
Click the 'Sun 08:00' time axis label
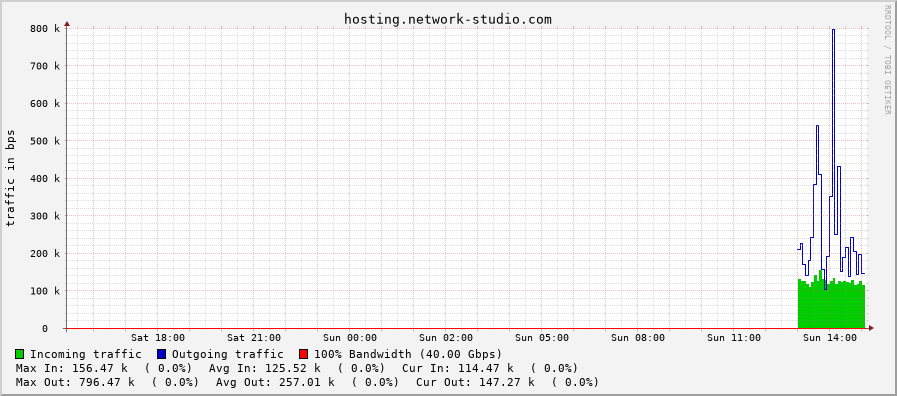point(638,338)
